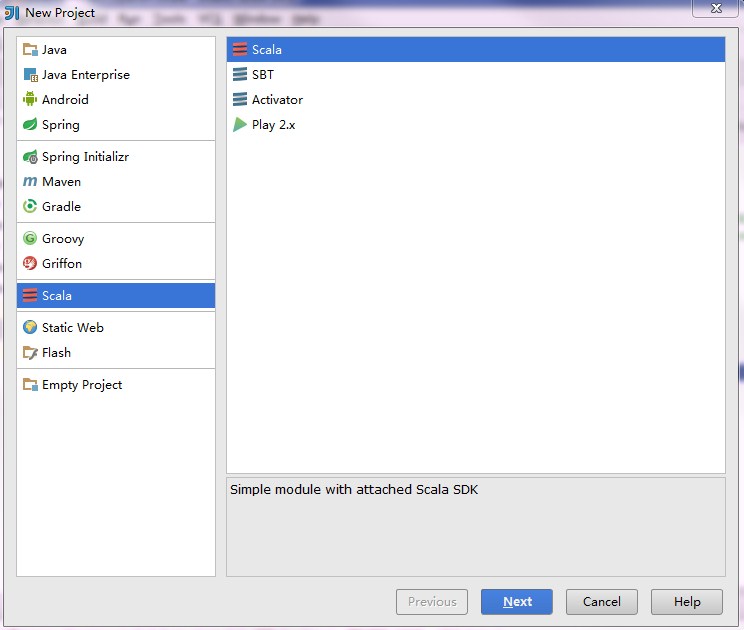Click the Spring Initializr icon
The width and height of the screenshot is (744, 630).
click(30, 157)
